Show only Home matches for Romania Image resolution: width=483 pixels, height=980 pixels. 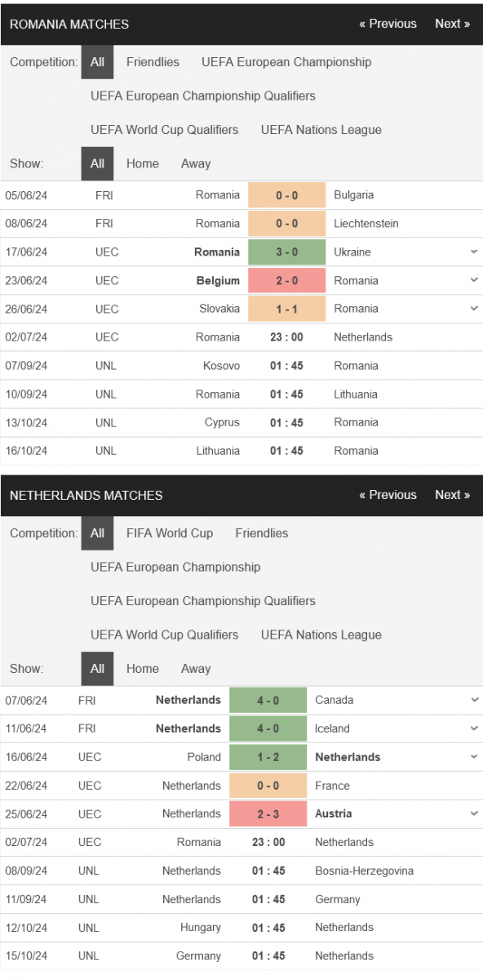[143, 163]
